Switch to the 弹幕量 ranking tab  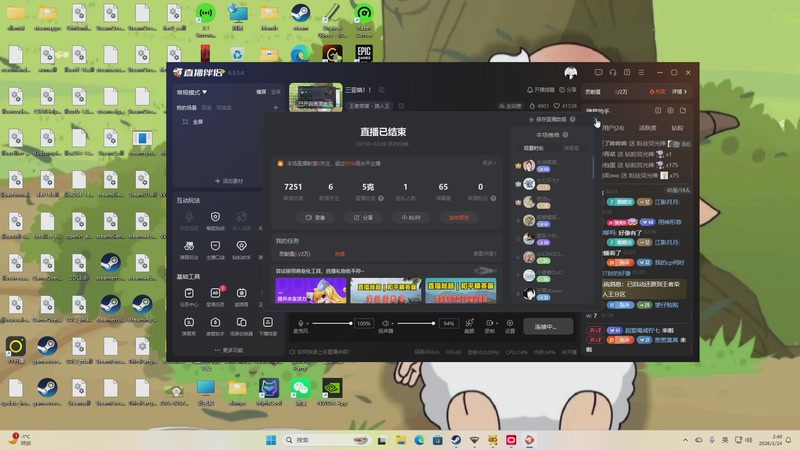pyautogui.click(x=571, y=148)
